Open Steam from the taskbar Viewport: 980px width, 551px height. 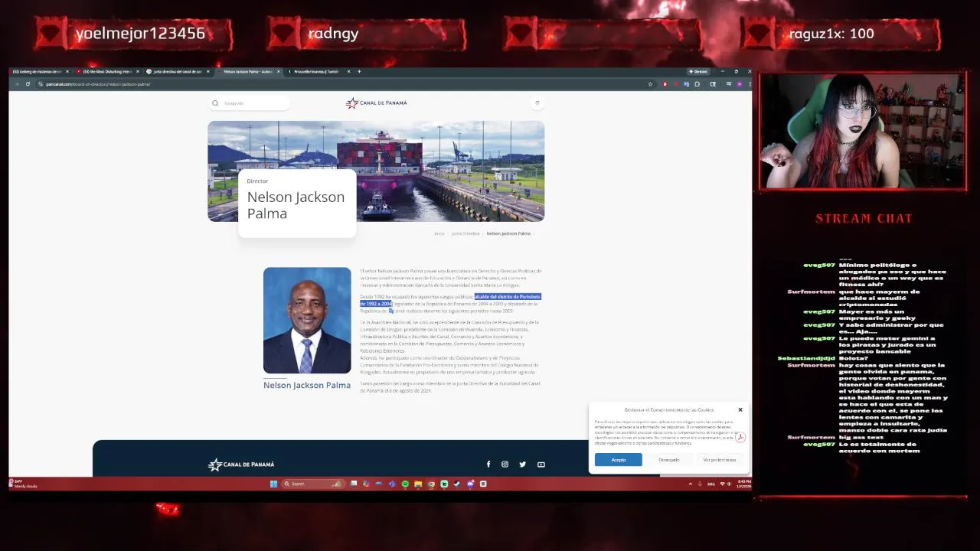pos(457,484)
